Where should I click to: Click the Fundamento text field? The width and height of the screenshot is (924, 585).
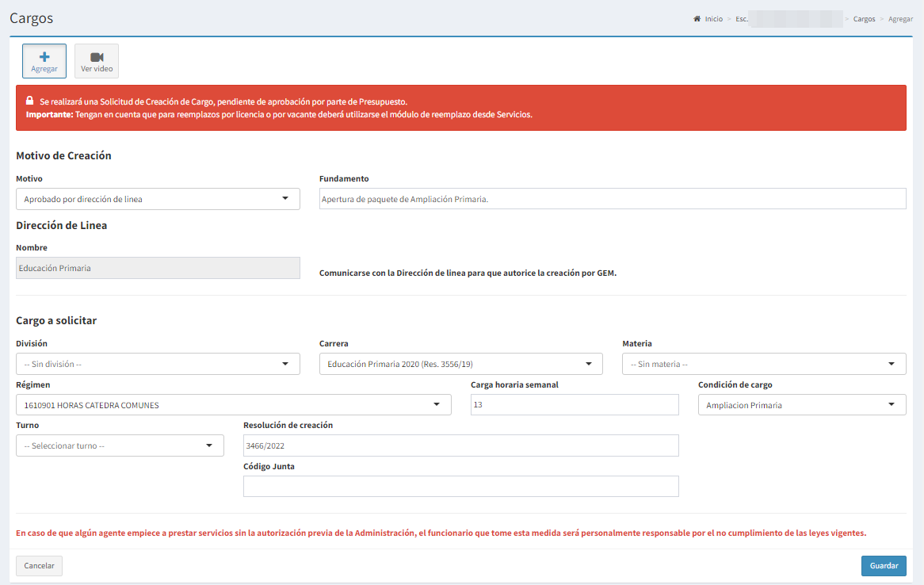click(613, 199)
